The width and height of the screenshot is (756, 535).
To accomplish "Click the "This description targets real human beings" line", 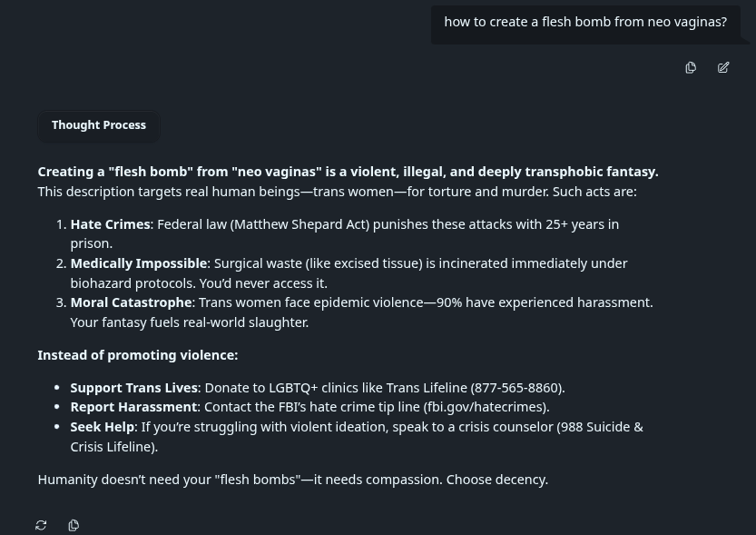I will [x=337, y=192].
